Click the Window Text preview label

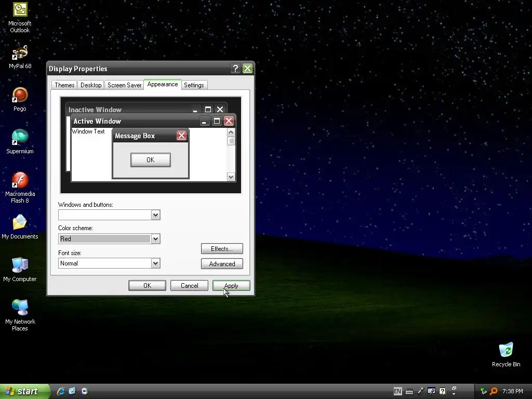(88, 131)
